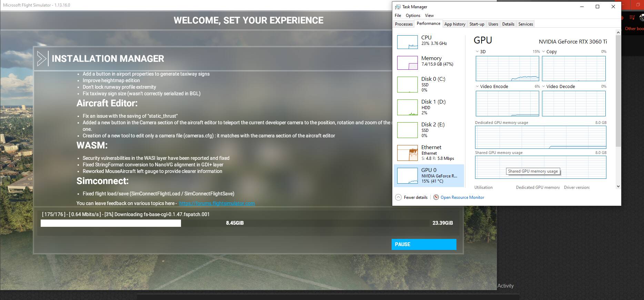Click the Shared GPU memory usage graph
Image resolution: width=644 pixels, height=300 pixels.
pyautogui.click(x=540, y=167)
